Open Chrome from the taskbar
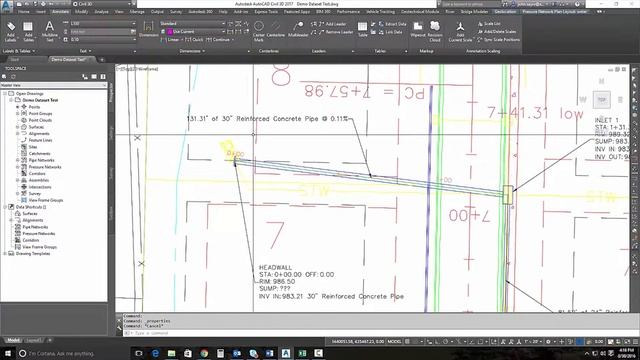This screenshot has height=360, width=640. [204, 353]
